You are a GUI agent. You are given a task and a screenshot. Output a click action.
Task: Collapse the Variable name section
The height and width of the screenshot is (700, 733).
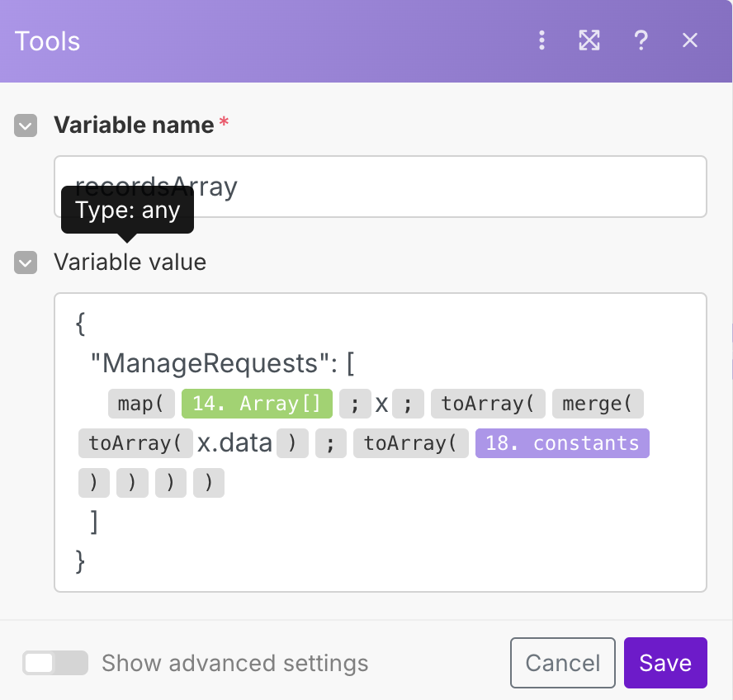pyautogui.click(x=26, y=125)
